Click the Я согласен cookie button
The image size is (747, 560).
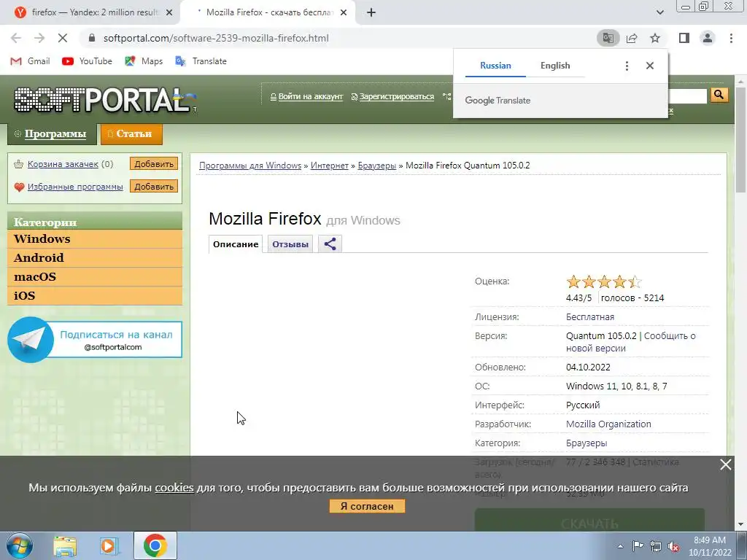[x=367, y=506]
